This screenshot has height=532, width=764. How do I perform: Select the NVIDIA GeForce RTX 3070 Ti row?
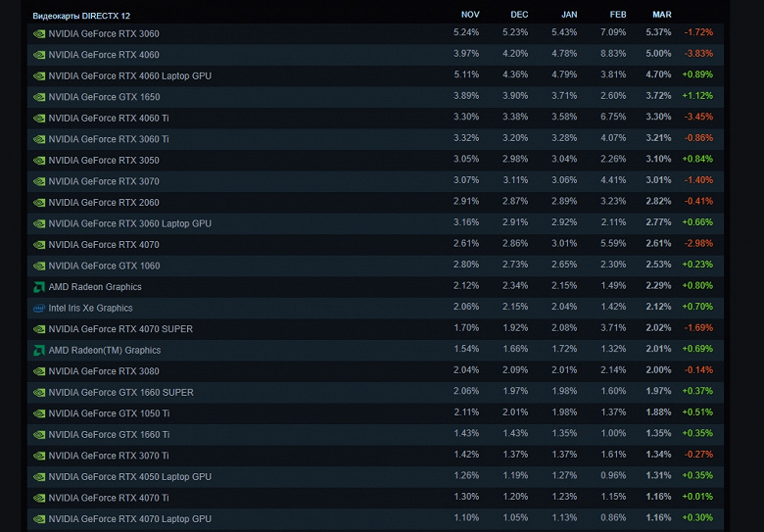click(x=109, y=456)
